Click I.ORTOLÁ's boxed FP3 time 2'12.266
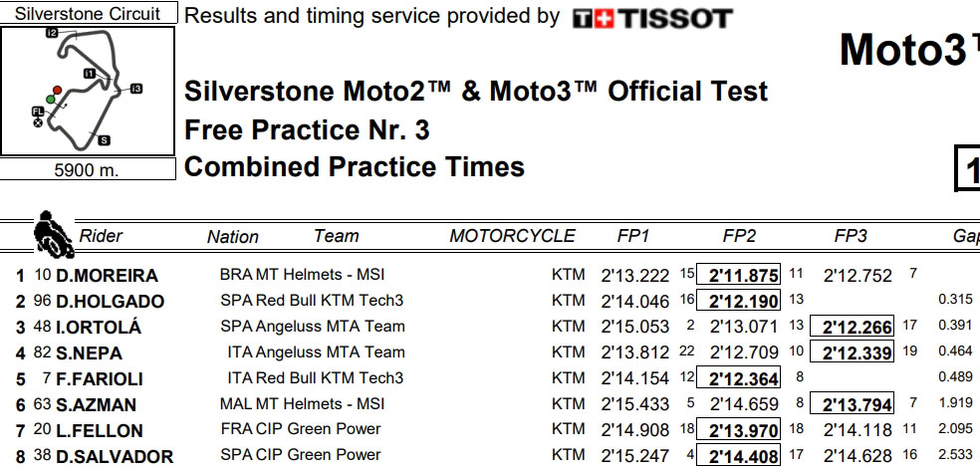This screenshot has height=468, width=980. pos(852,327)
